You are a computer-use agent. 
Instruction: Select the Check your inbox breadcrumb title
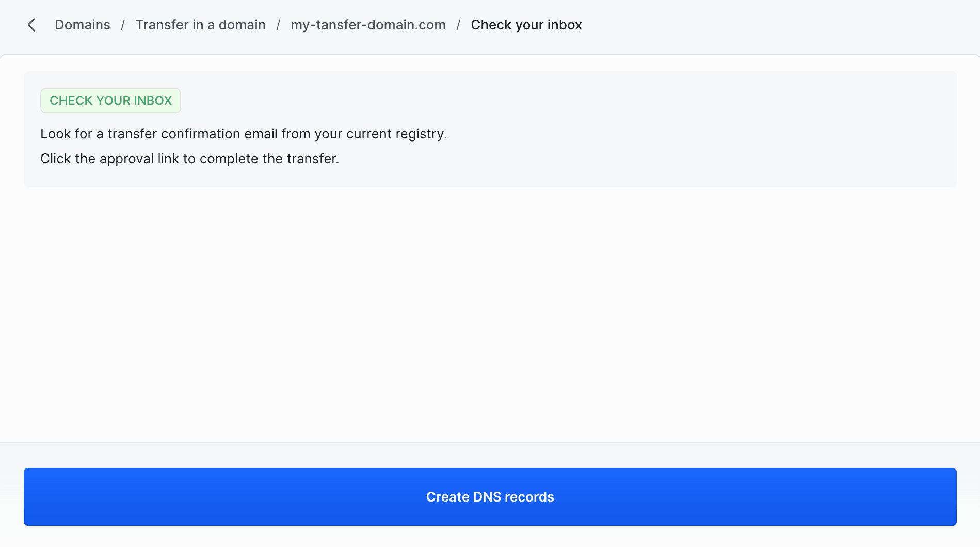point(526,25)
